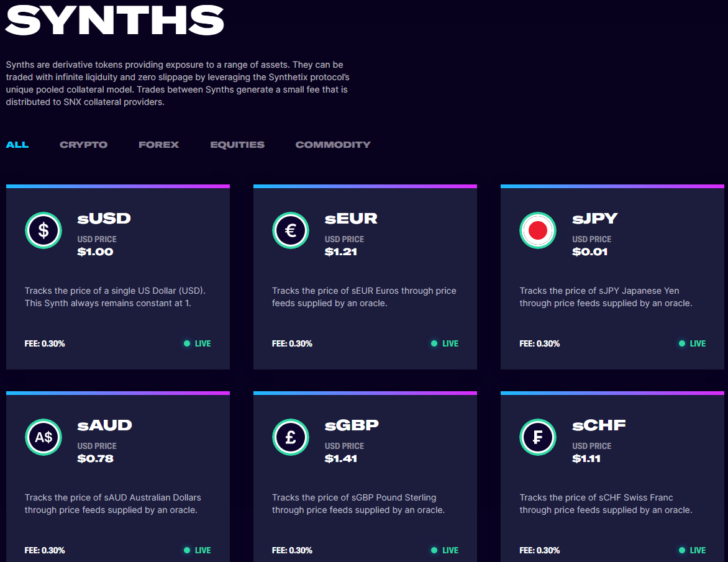
Task: Click the sGBP card heading
Action: 352,425
